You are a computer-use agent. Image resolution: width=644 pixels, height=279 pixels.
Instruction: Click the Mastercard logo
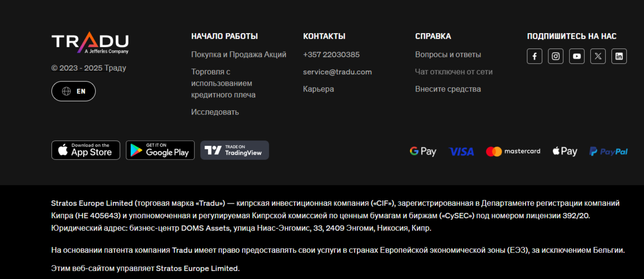coord(513,151)
